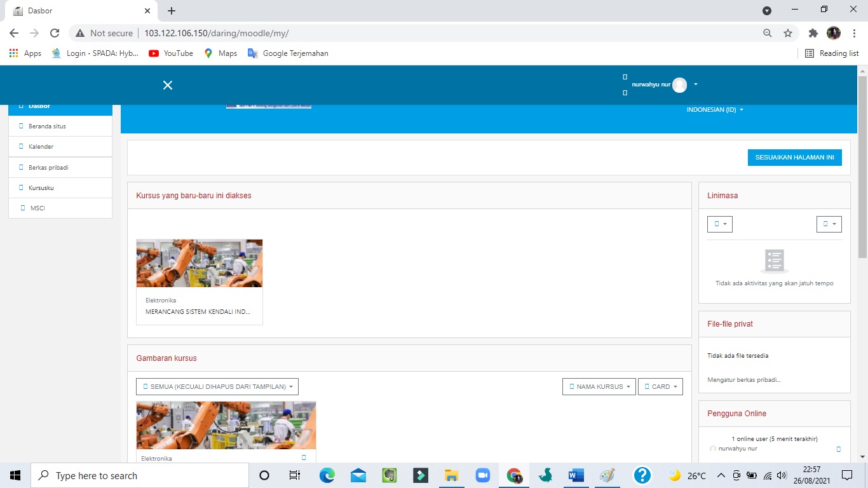Screen dimensions: 868x488
Task: Close the side navigation drawer with X
Action: pos(168,85)
